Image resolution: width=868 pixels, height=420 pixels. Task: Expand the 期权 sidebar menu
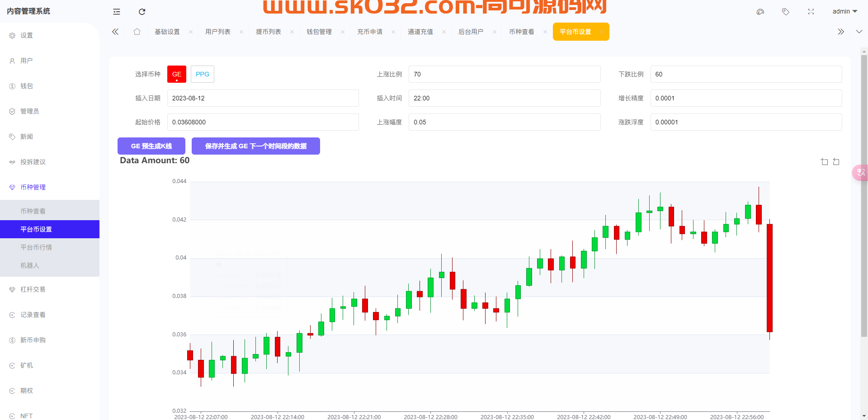click(50, 391)
